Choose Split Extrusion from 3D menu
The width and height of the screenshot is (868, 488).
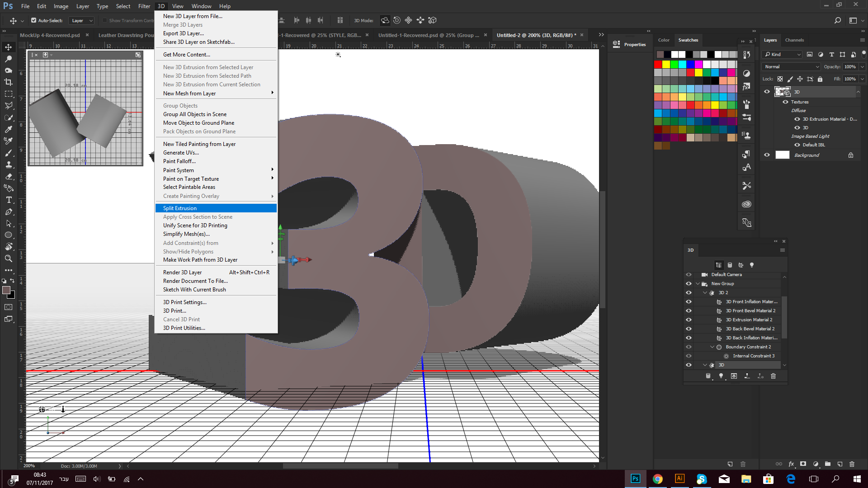pos(216,208)
